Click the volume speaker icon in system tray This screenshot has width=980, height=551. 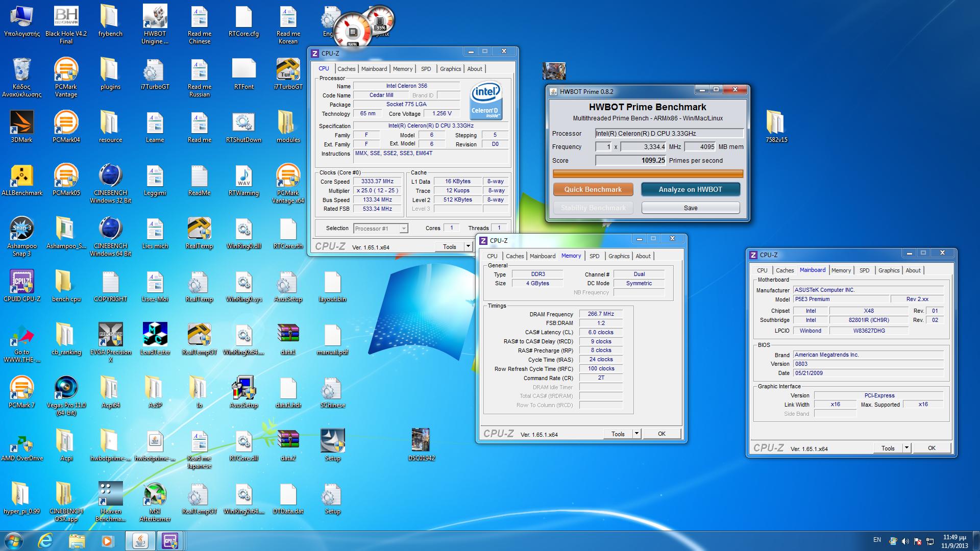point(905,541)
